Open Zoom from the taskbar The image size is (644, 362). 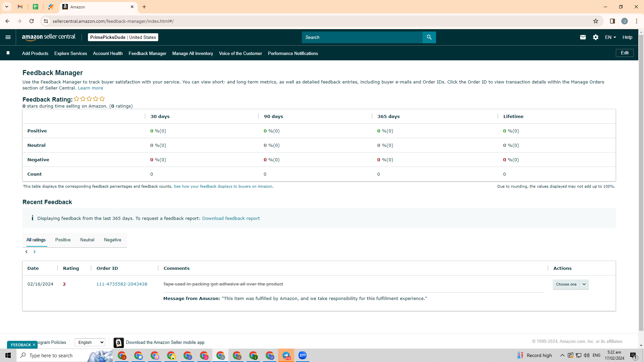[x=303, y=355]
